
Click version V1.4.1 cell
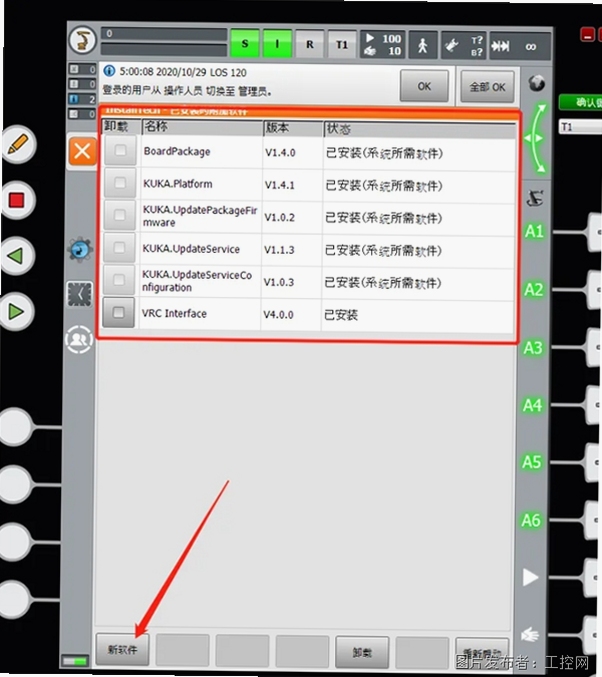[x=292, y=185]
